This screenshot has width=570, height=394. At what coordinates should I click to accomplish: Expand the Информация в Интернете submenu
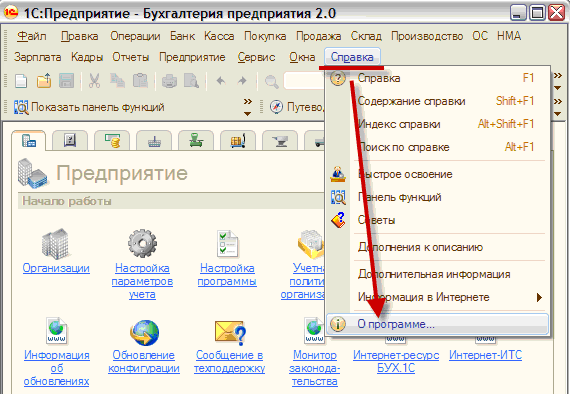coord(437,297)
